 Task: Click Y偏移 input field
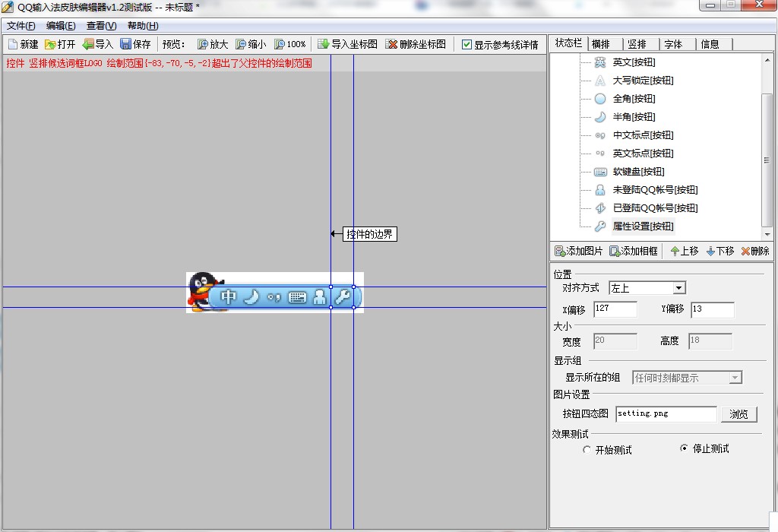point(713,309)
